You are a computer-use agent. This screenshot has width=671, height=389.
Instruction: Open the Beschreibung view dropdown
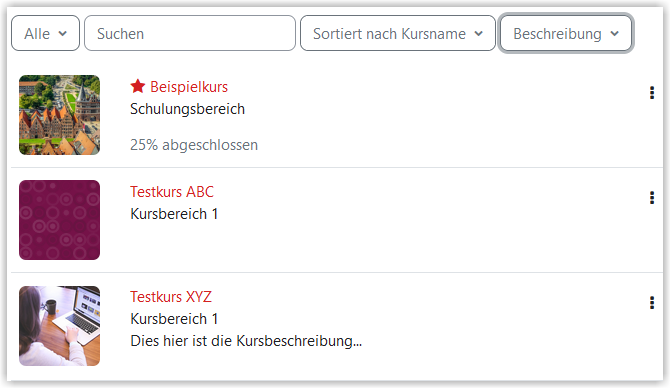[566, 33]
